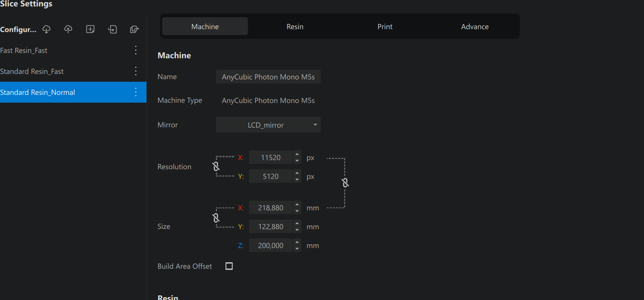Add a new configuration profile
The width and height of the screenshot is (644, 300).
(90, 29)
